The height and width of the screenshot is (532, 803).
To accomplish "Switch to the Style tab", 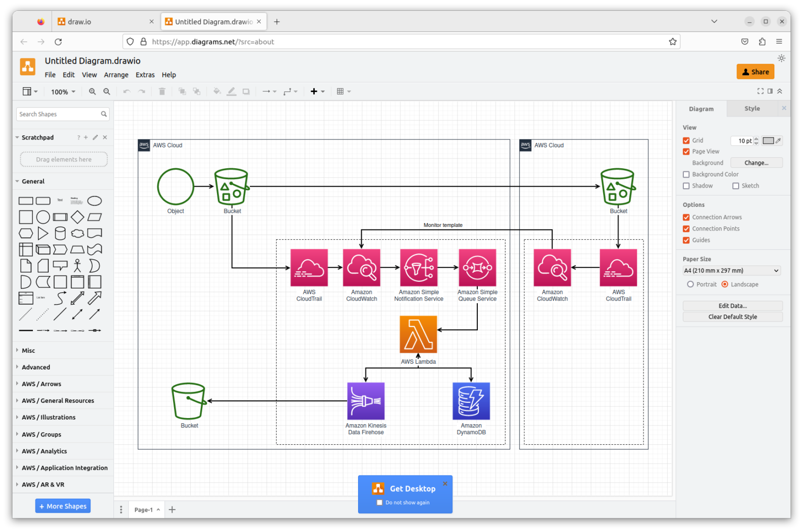I will [x=752, y=109].
